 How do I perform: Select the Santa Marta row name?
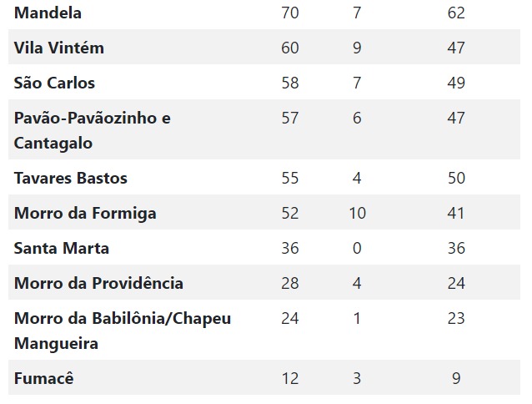(x=62, y=248)
